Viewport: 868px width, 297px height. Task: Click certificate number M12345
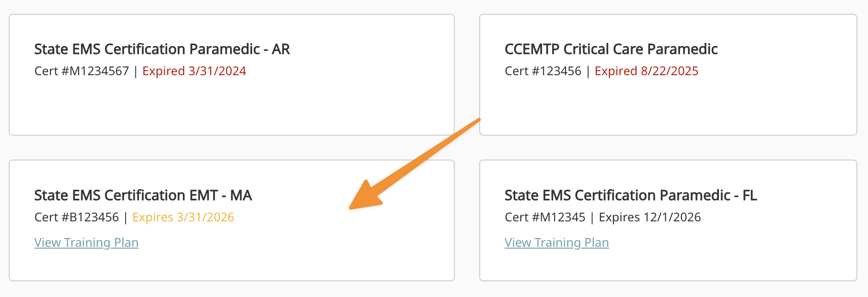point(545,217)
